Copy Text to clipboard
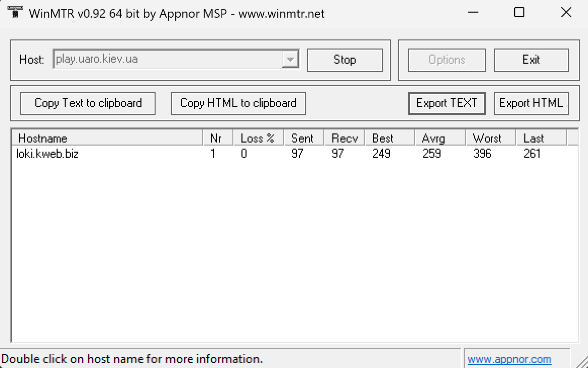The width and height of the screenshot is (588, 368). click(x=88, y=103)
